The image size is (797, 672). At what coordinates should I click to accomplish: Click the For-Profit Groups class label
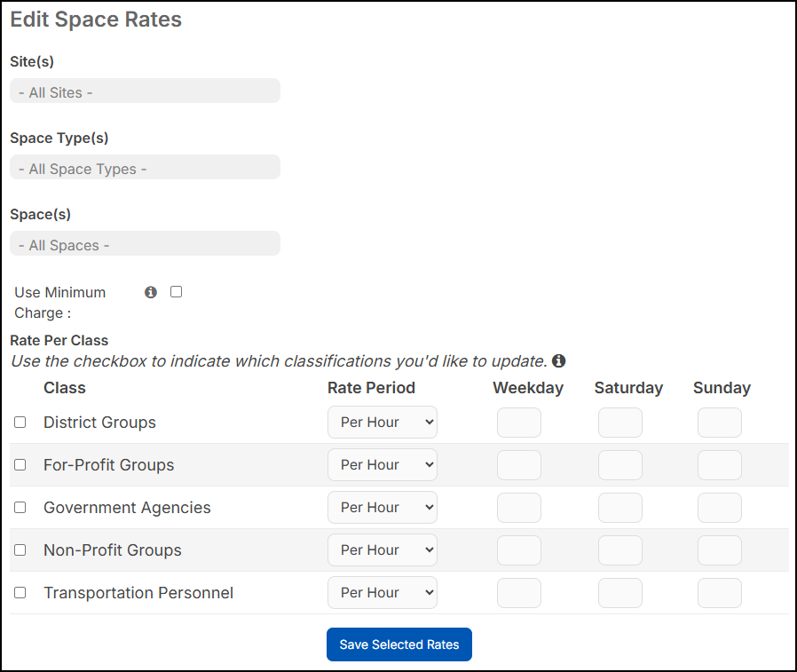click(109, 465)
